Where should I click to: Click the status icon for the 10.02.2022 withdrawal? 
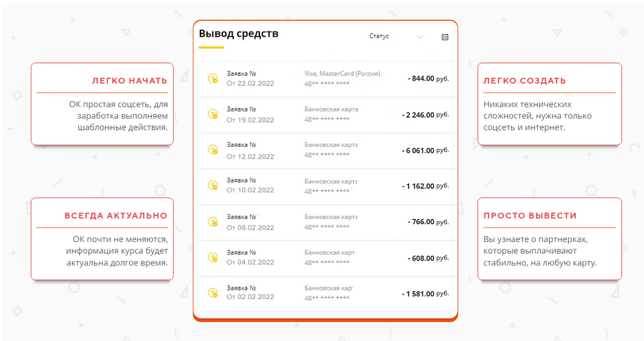213,186
